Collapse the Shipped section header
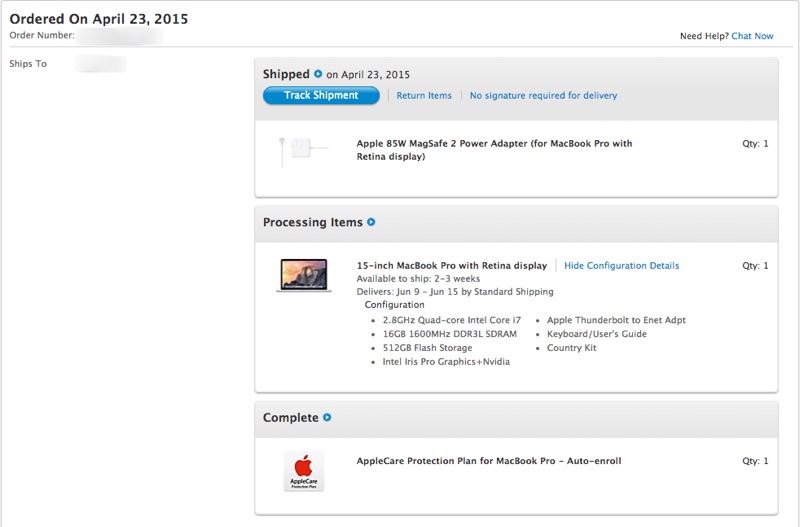The height and width of the screenshot is (527, 800). (286, 74)
